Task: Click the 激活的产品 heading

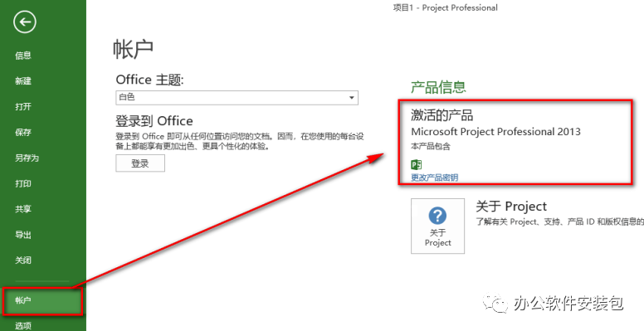Action: (442, 115)
